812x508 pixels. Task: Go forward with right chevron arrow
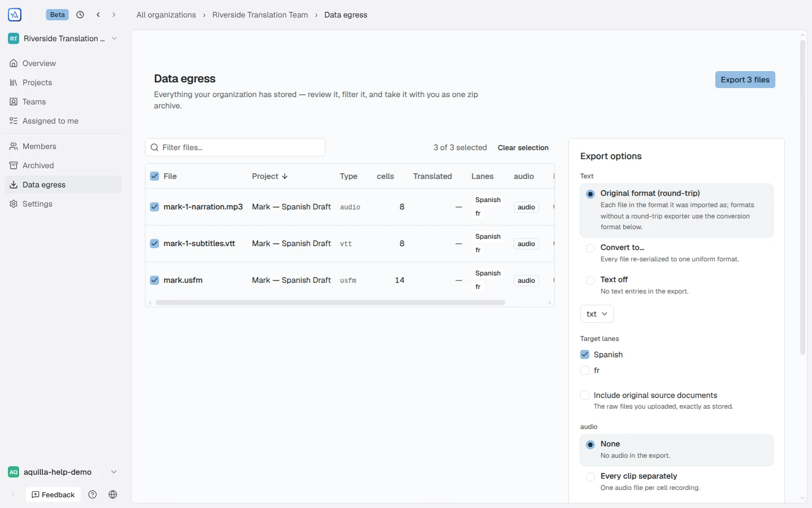coord(114,15)
